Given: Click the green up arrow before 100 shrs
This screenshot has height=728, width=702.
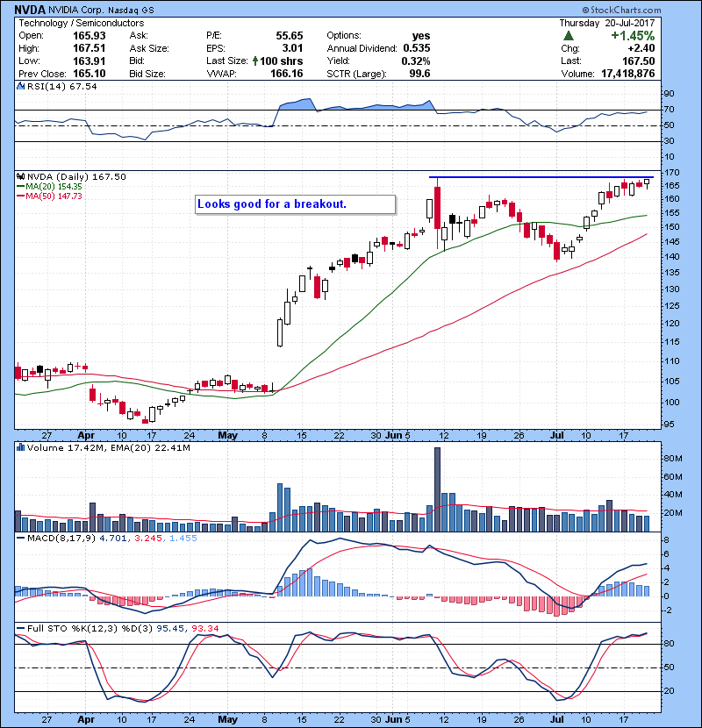Looking at the screenshot, I should coord(255,61).
